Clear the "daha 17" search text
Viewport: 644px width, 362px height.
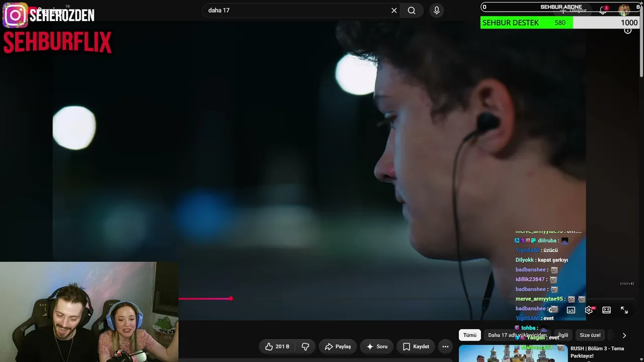[394, 11]
